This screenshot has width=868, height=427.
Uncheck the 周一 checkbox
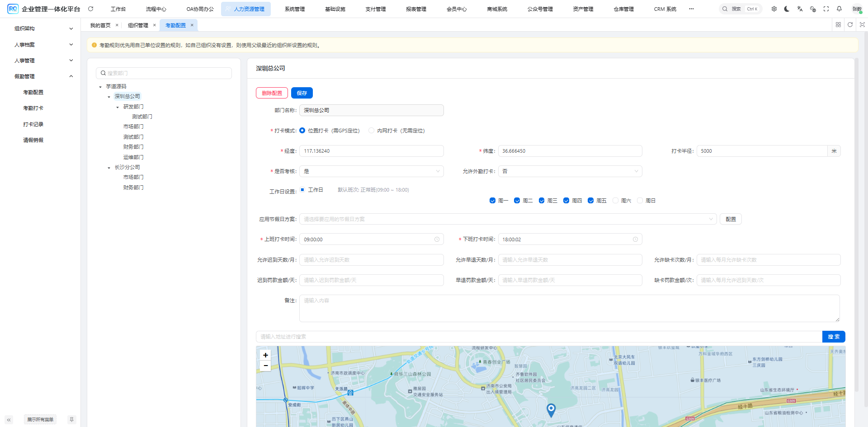pyautogui.click(x=492, y=201)
